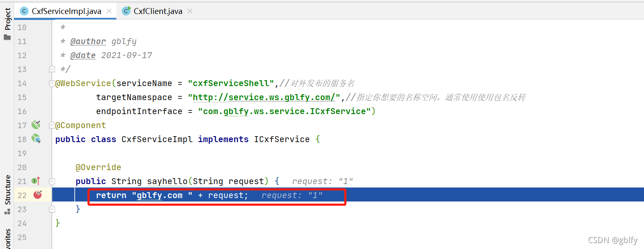
Task: Click the method end fold marker on line 23
Action: click(52, 209)
